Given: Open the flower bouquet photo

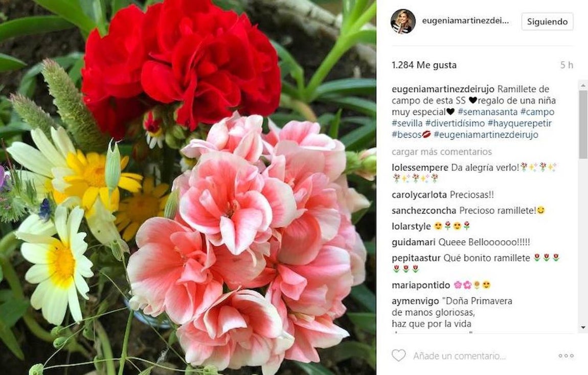Looking at the screenshot, I should [188, 188].
